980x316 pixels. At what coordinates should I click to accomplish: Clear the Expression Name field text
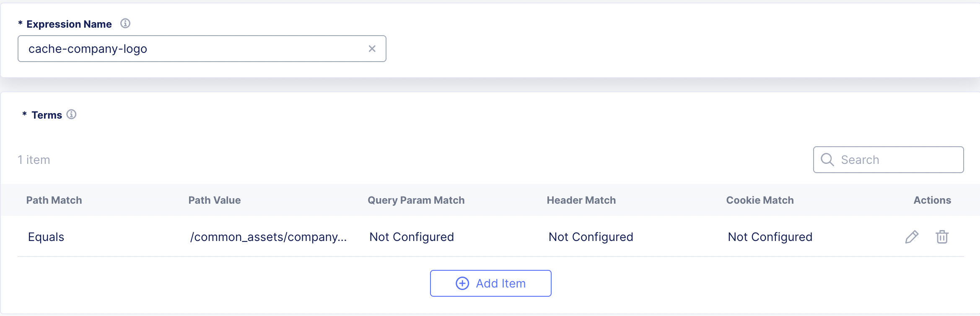click(372, 49)
